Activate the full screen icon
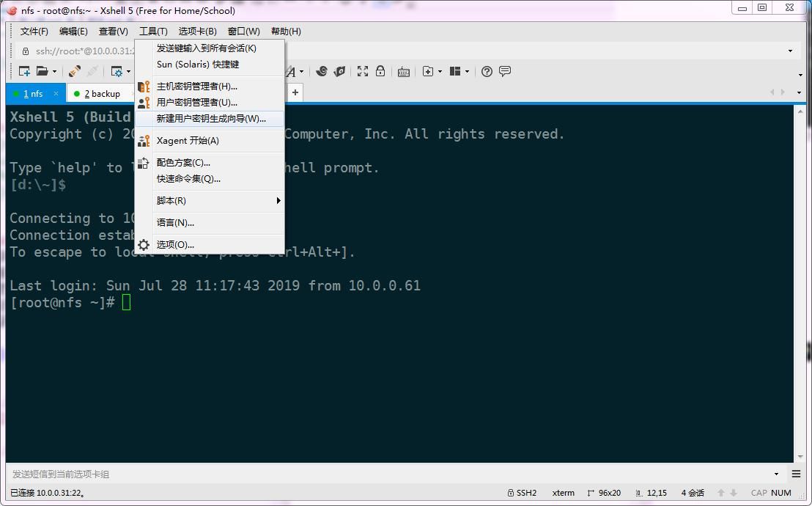The width and height of the screenshot is (812, 506). (x=362, y=71)
